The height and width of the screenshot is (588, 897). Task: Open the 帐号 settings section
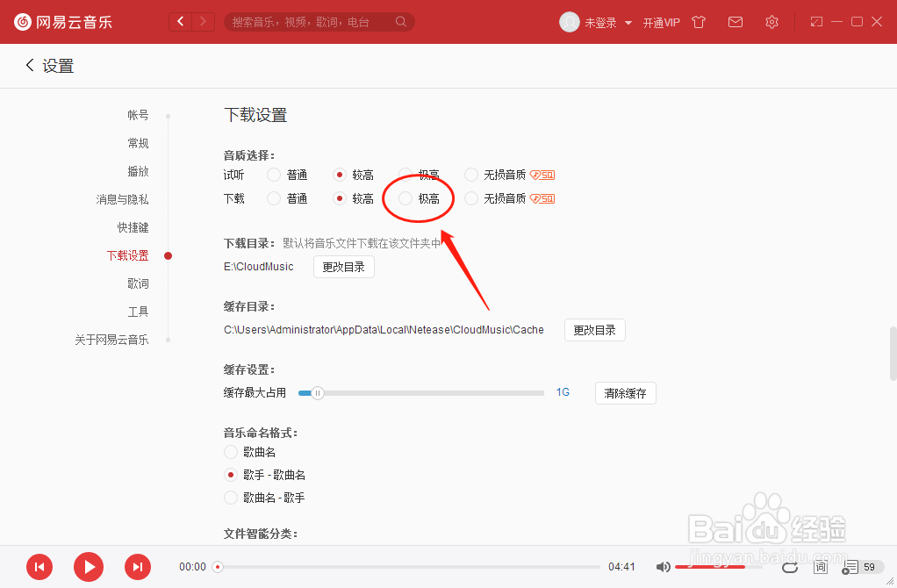[x=138, y=115]
